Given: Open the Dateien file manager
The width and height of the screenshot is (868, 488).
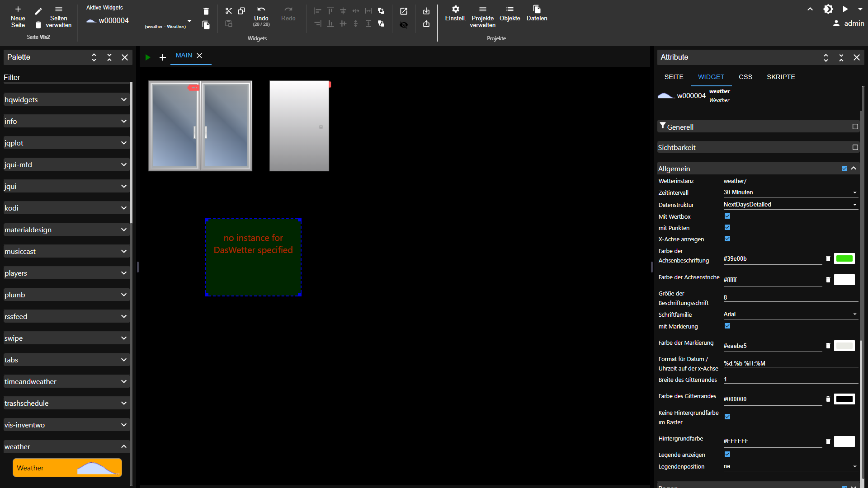Looking at the screenshot, I should coord(537,14).
